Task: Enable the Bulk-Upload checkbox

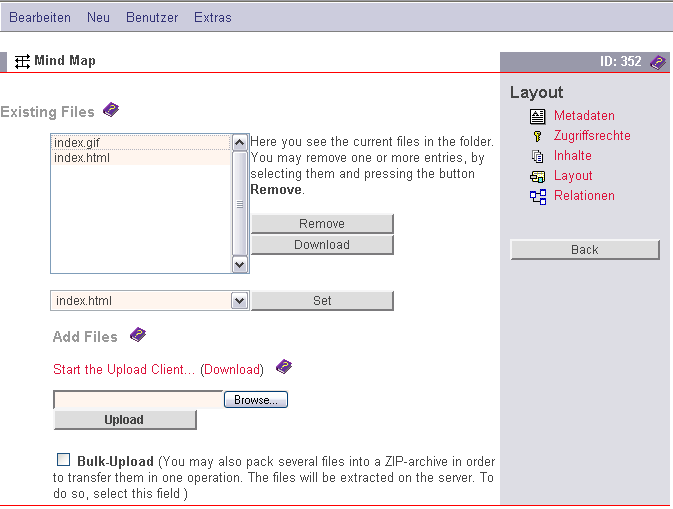Action: (64, 460)
